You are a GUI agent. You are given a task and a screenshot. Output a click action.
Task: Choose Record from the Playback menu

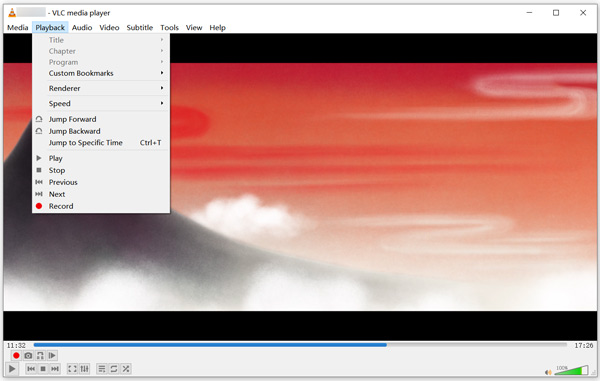[x=101, y=206]
